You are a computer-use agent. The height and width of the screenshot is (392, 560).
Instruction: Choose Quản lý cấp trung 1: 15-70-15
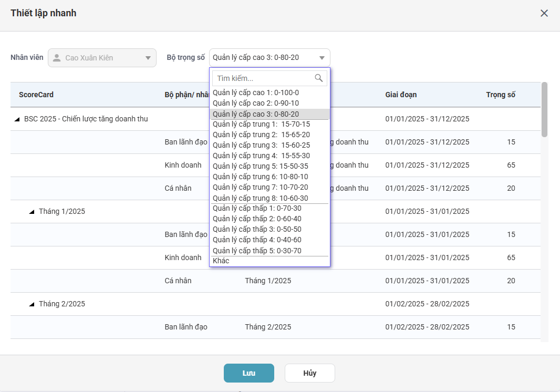point(261,125)
